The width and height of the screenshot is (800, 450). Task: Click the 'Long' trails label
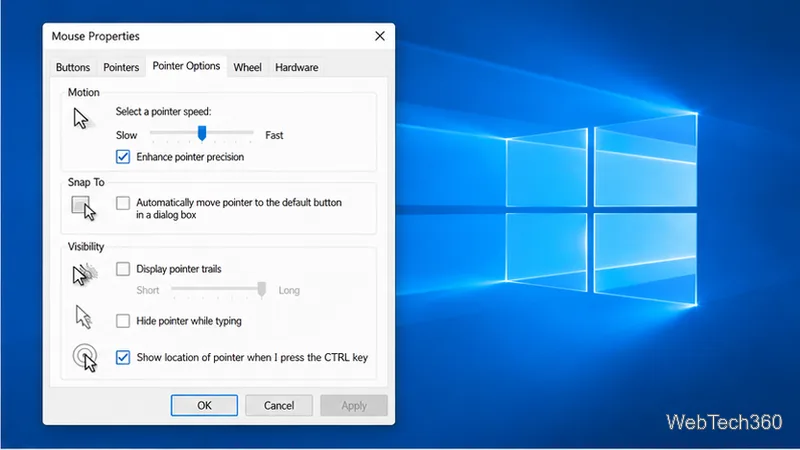pos(289,290)
